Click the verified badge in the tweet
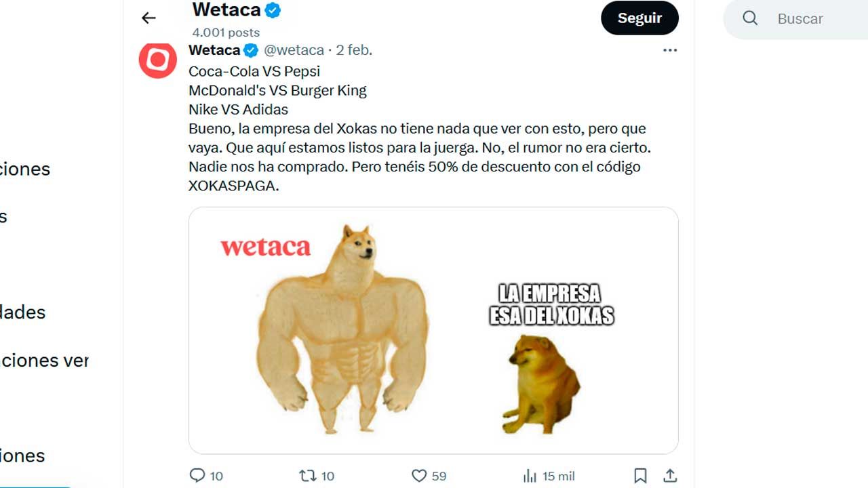This screenshot has width=868, height=488. point(251,50)
